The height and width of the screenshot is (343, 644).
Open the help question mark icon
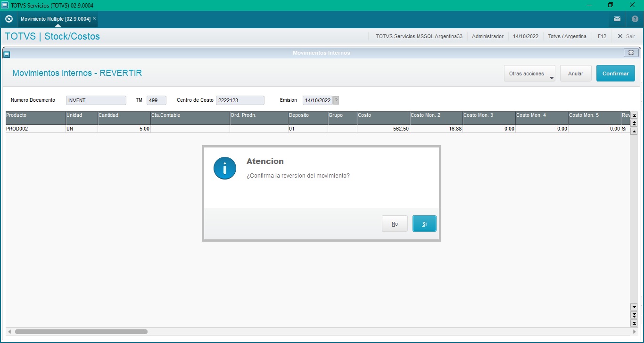point(635,19)
